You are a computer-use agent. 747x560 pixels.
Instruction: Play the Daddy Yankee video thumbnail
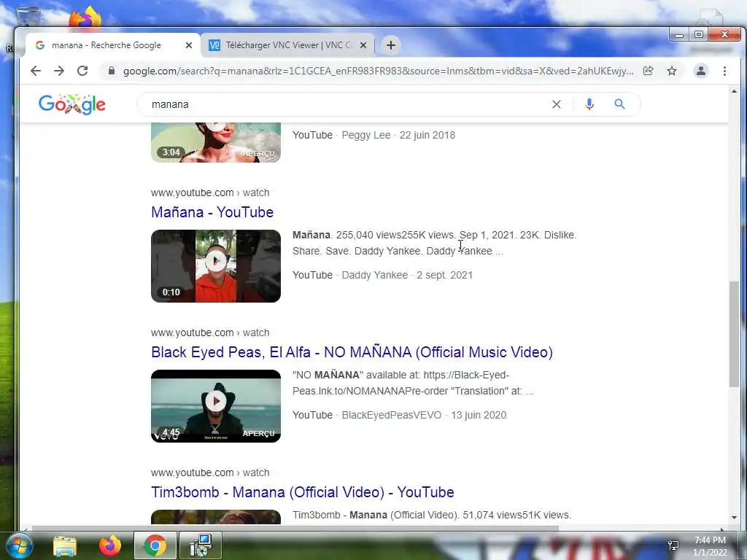pyautogui.click(x=216, y=266)
